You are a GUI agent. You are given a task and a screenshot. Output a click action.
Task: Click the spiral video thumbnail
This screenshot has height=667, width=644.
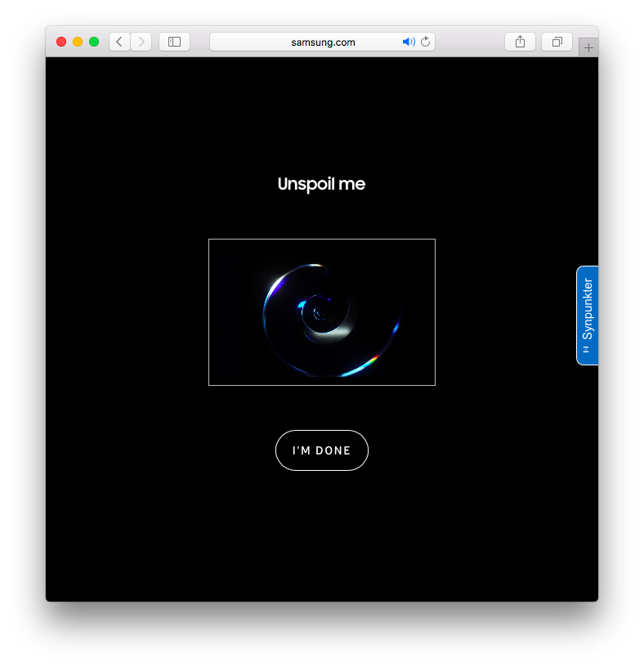click(x=322, y=311)
